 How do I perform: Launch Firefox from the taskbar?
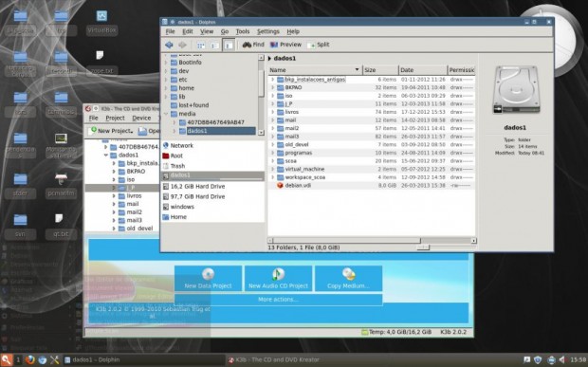pos(30,359)
